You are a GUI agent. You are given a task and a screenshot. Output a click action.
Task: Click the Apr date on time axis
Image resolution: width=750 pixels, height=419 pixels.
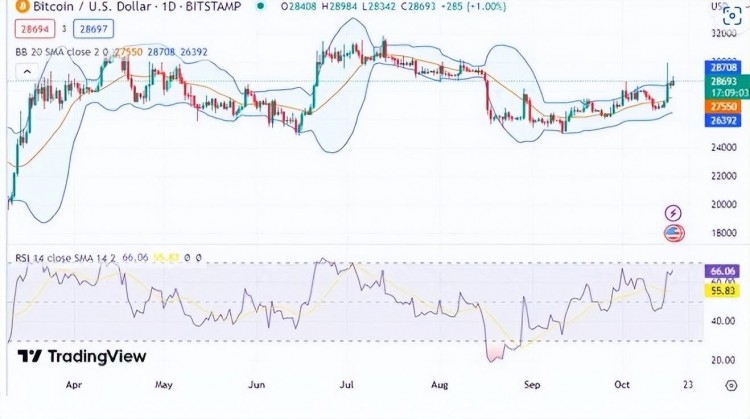(x=74, y=385)
